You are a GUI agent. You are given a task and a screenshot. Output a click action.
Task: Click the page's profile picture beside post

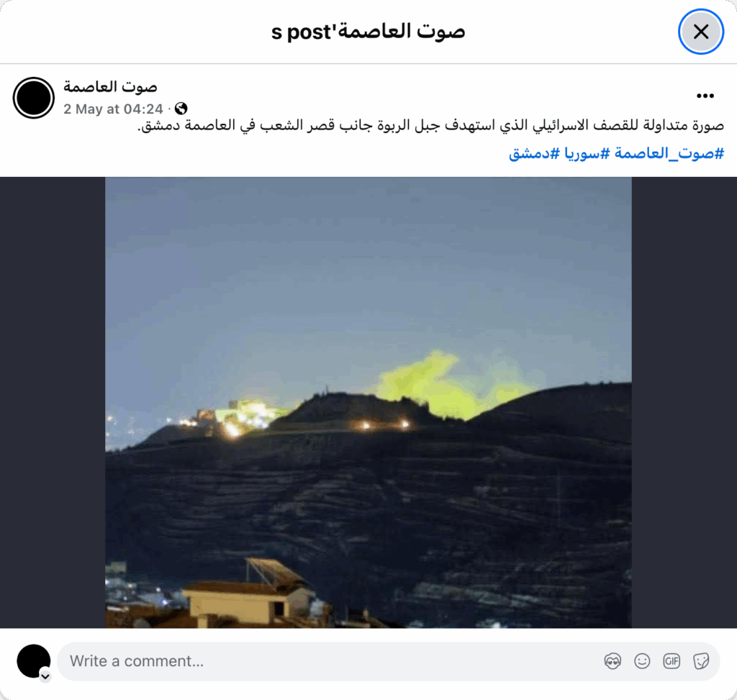[33, 98]
